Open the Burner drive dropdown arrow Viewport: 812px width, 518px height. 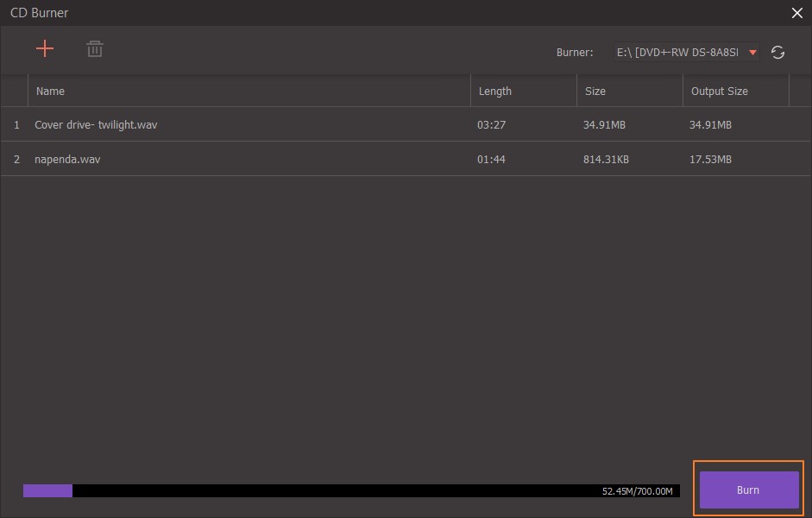(752, 53)
